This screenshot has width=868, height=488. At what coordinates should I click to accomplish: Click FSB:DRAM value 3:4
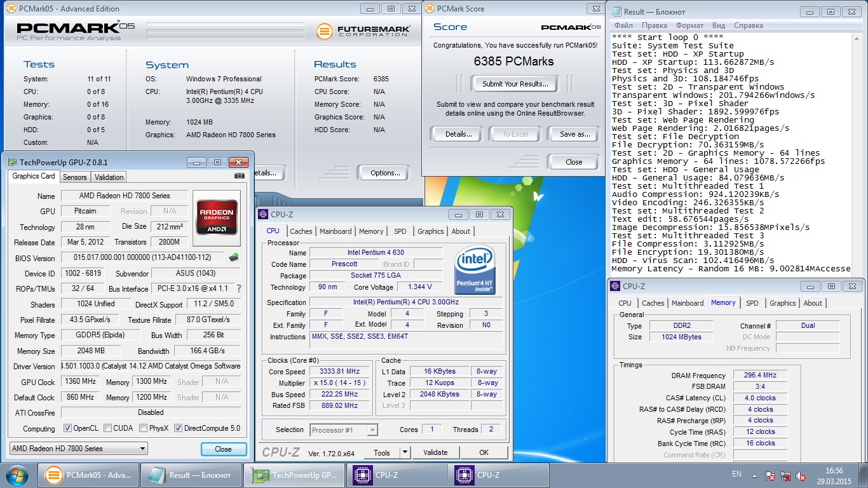(760, 386)
